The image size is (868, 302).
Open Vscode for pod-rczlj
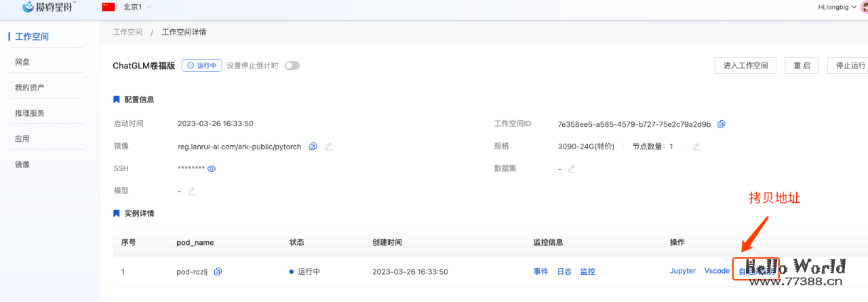pyautogui.click(x=717, y=271)
